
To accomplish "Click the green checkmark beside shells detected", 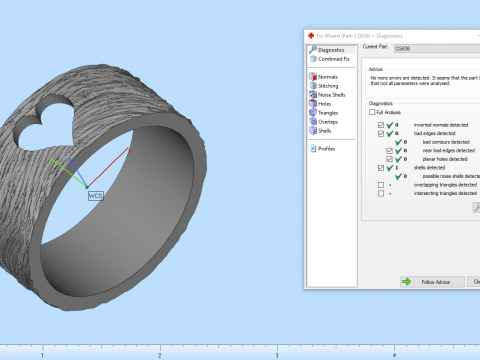I will pos(390,168).
